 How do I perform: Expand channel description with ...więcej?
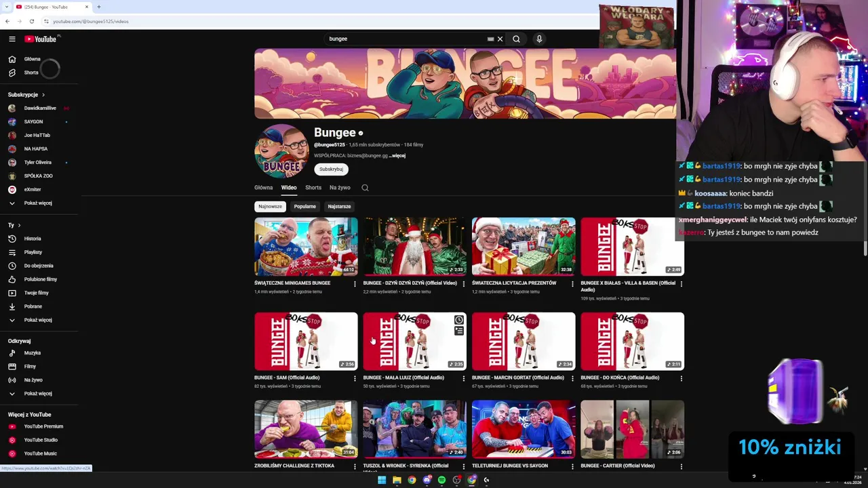click(x=397, y=156)
